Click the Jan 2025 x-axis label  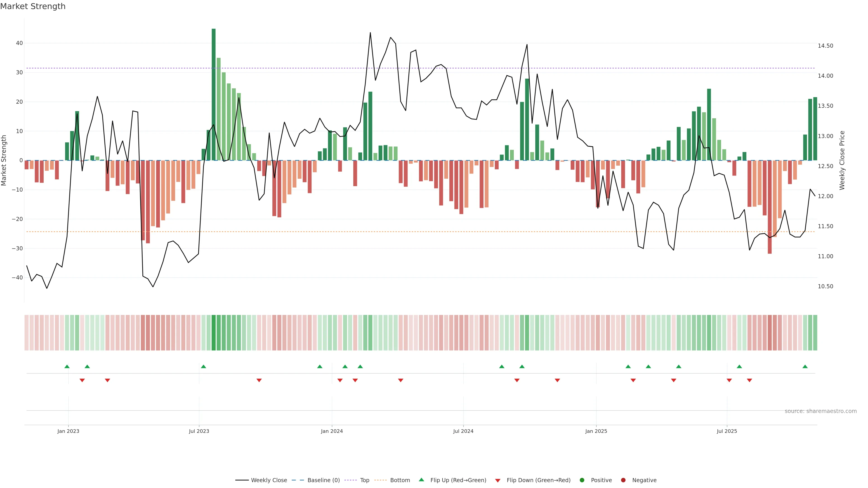pyautogui.click(x=596, y=431)
